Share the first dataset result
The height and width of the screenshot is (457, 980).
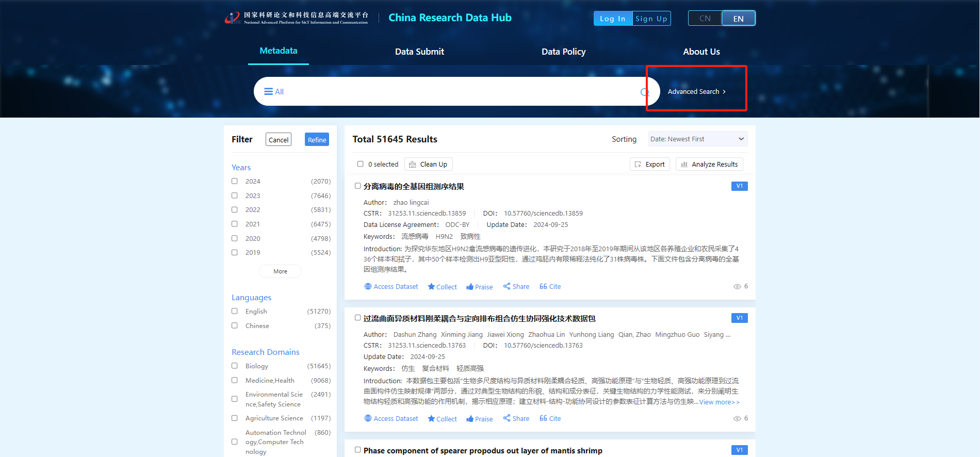pyautogui.click(x=516, y=286)
